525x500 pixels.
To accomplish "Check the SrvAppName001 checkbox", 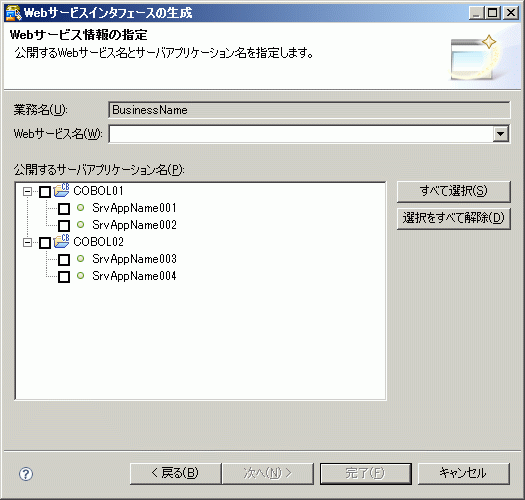I will (64, 209).
